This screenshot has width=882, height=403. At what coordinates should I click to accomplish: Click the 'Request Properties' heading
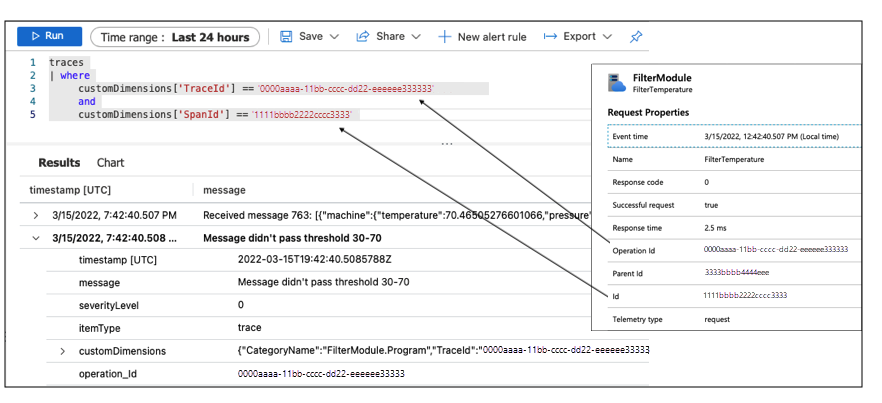(648, 113)
